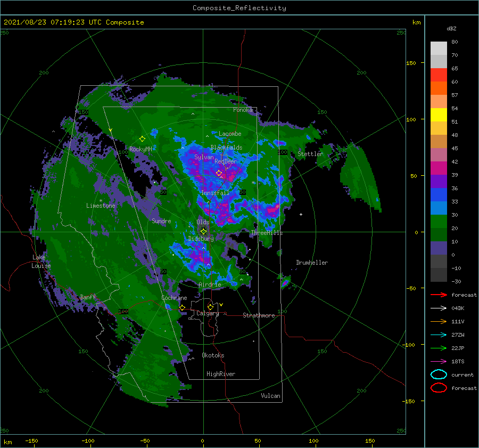Click the green 22JP arrow icon
The width and height of the screenshot is (479, 448).
(x=439, y=348)
